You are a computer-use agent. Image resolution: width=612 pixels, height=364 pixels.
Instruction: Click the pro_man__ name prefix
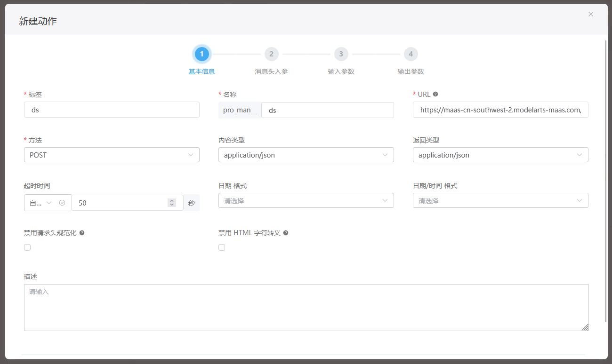coord(240,110)
